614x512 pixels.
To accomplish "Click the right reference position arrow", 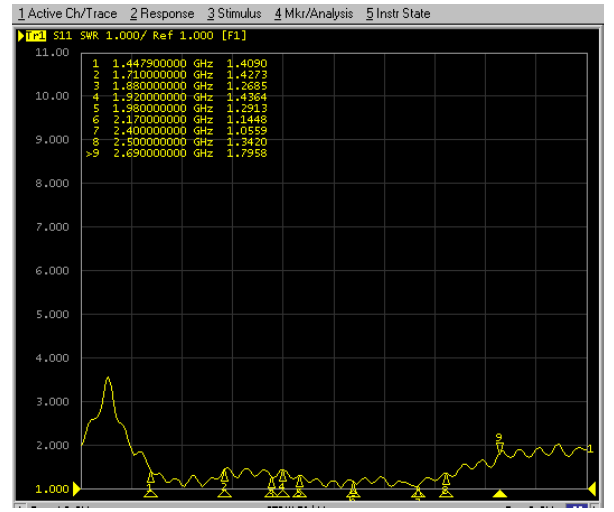I will (592, 489).
